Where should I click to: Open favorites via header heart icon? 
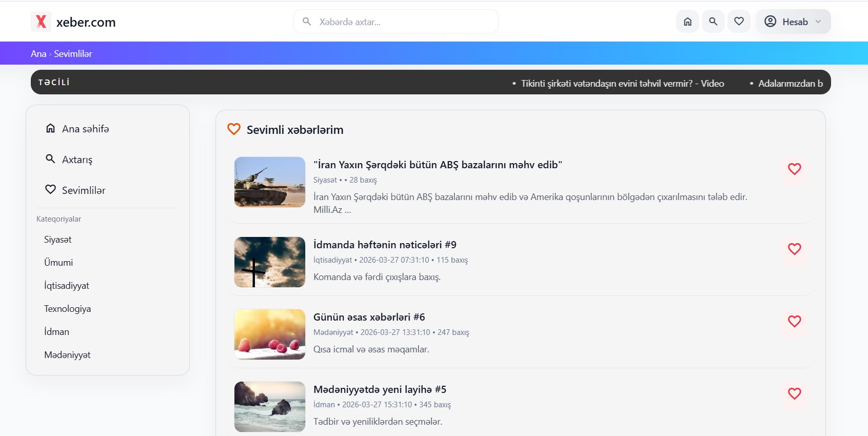[x=739, y=22]
